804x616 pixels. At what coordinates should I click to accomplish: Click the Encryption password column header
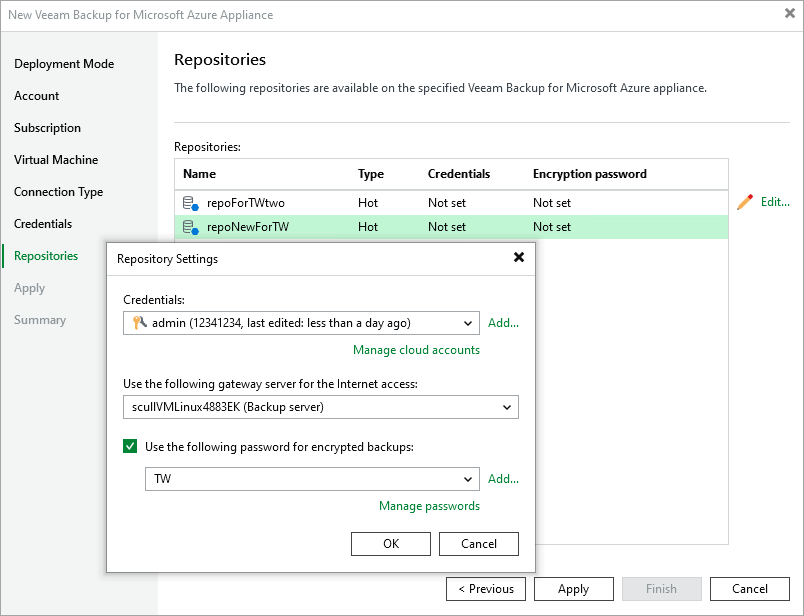[x=590, y=174]
